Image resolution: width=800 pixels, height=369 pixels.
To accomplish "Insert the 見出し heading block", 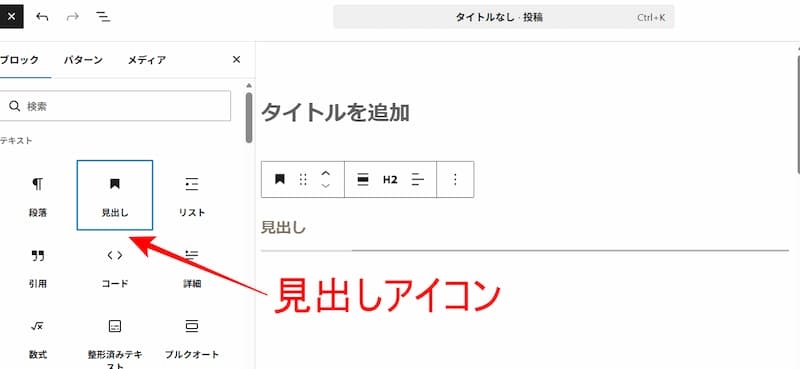I will [x=115, y=195].
